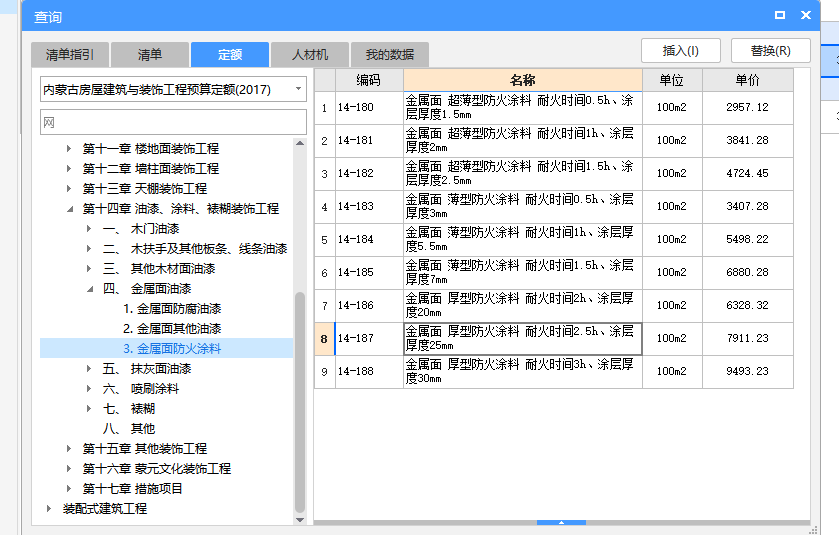Select 八、其他 tree item
839x535 pixels.
point(129,429)
